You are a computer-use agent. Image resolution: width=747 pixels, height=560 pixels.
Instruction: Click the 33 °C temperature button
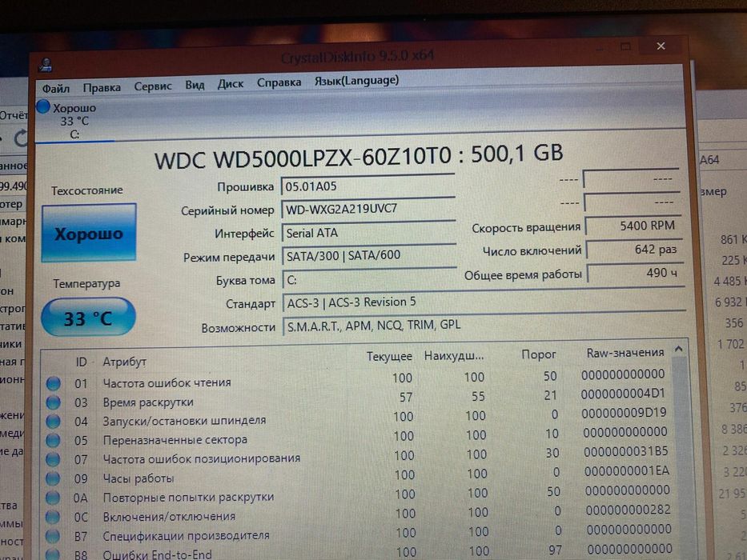click(89, 318)
